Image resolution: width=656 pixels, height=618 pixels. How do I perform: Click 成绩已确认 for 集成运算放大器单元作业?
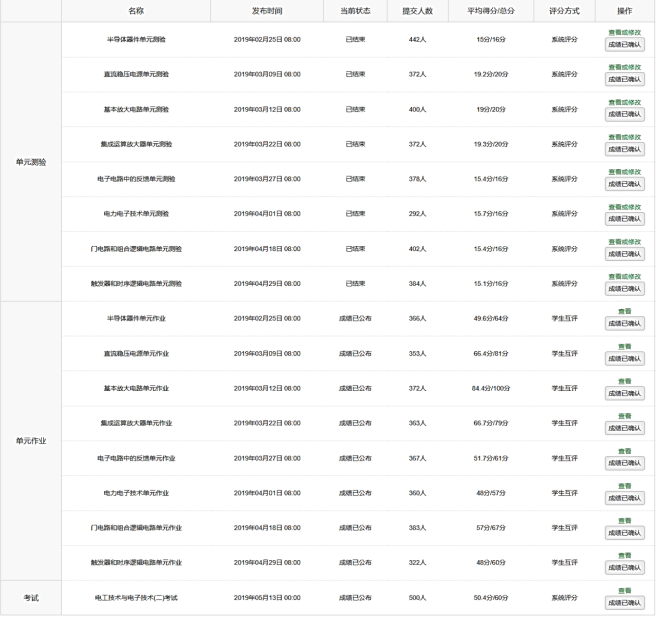(x=624, y=428)
